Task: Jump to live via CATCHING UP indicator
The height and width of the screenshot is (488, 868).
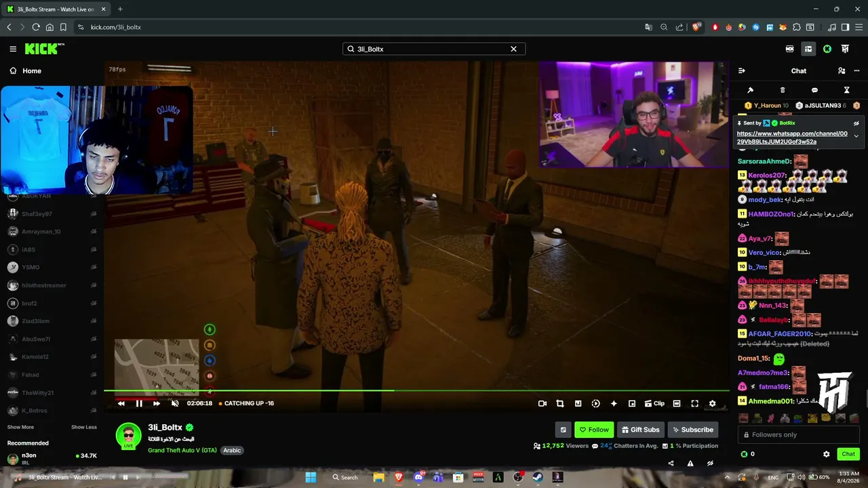Action: pyautogui.click(x=246, y=403)
